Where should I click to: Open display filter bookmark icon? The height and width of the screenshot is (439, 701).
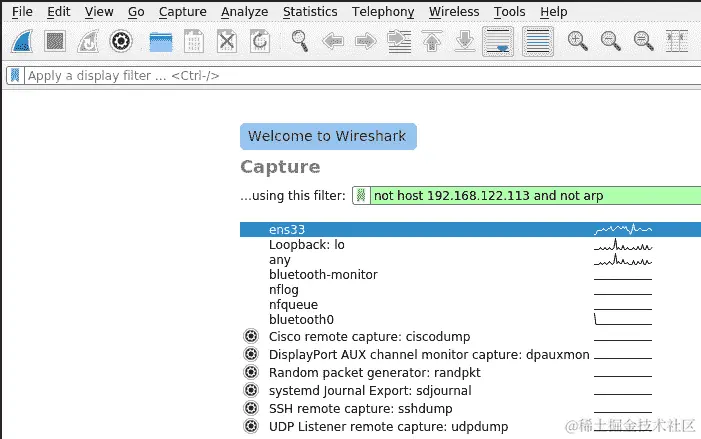[15, 76]
